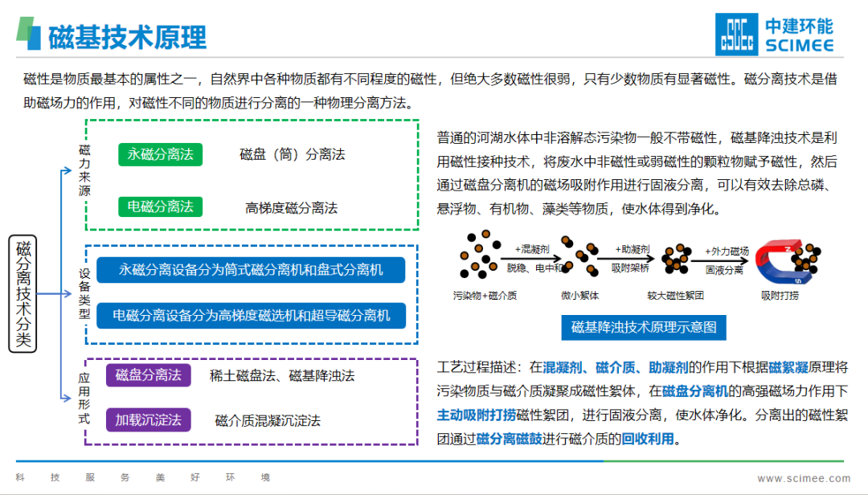This screenshot has width=868, height=495.
Task: Select the green 电磁分离法 box
Action: [161, 207]
